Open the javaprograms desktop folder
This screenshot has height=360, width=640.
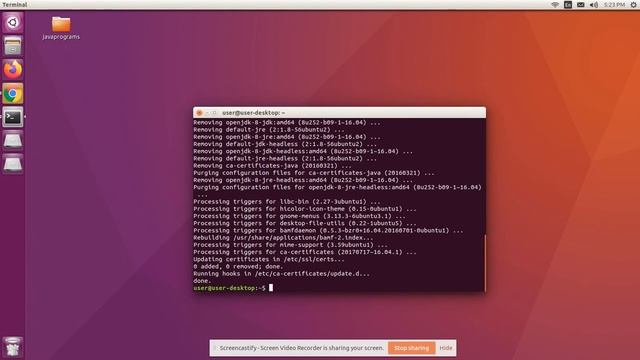click(61, 28)
